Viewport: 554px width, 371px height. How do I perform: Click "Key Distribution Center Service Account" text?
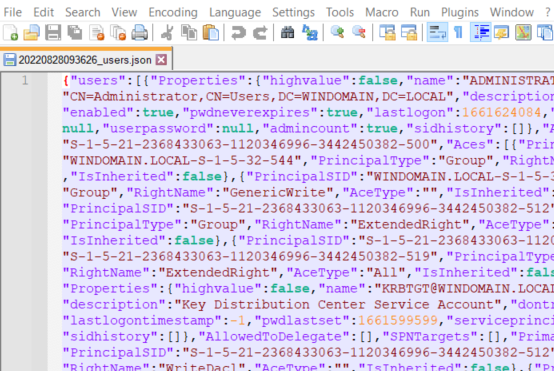(338, 305)
